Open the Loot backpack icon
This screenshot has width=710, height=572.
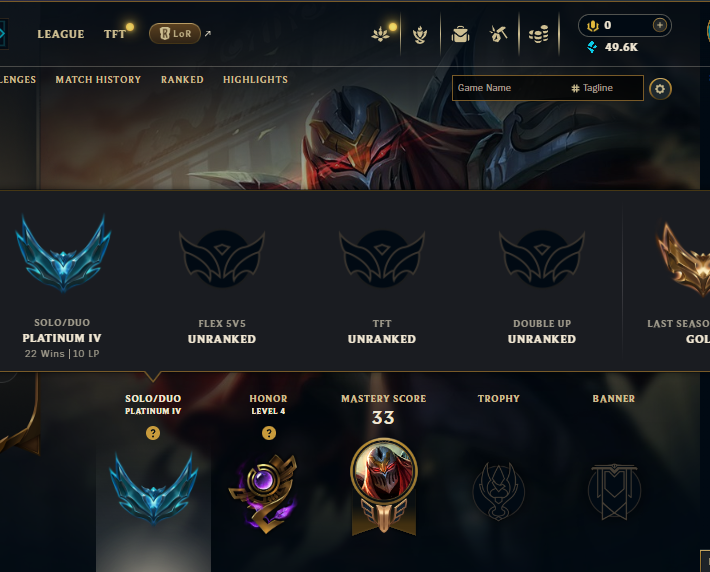pyautogui.click(x=460, y=34)
